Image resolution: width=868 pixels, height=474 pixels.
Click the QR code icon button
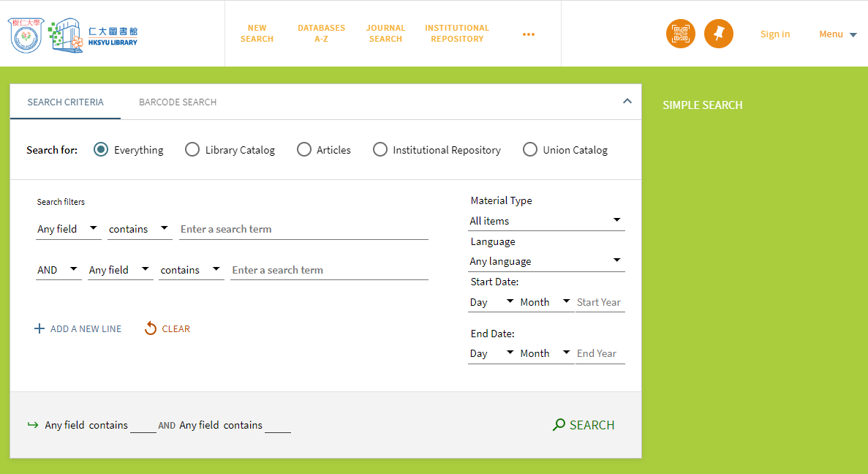click(x=681, y=34)
